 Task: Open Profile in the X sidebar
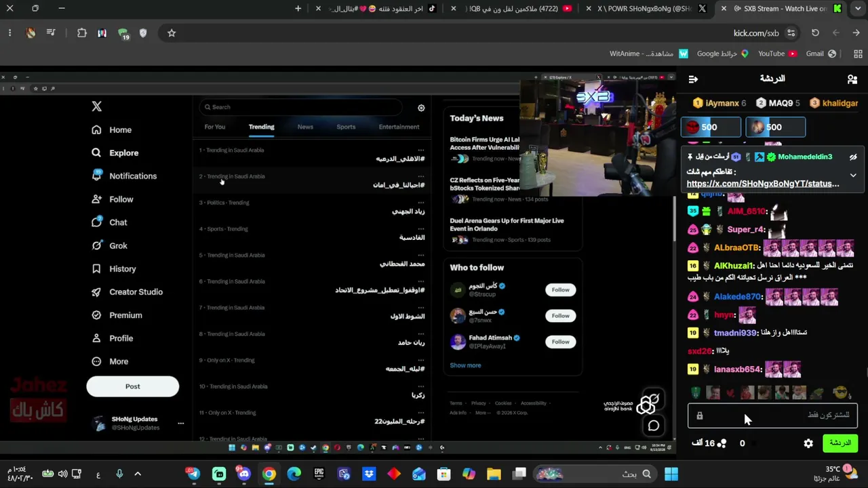point(113,338)
